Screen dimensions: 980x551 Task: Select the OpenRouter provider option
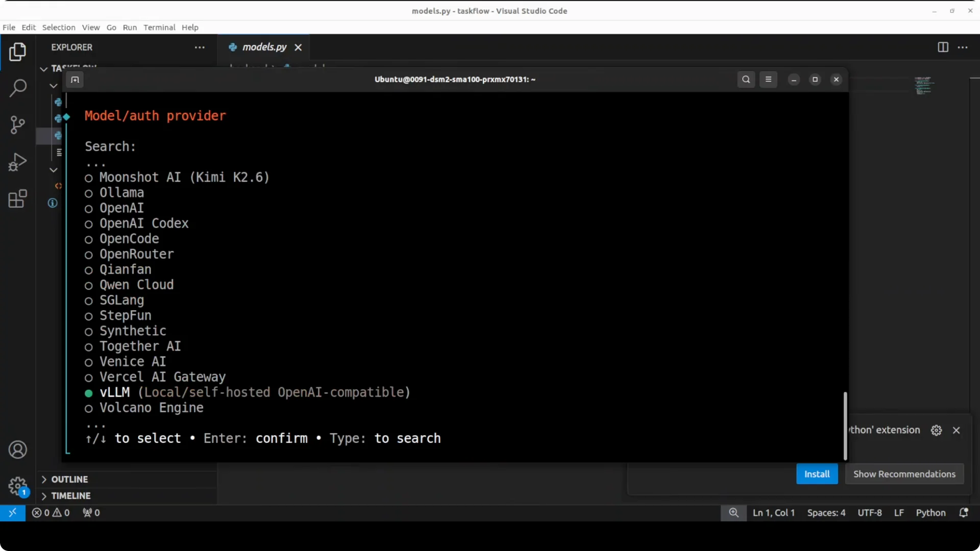129,254
